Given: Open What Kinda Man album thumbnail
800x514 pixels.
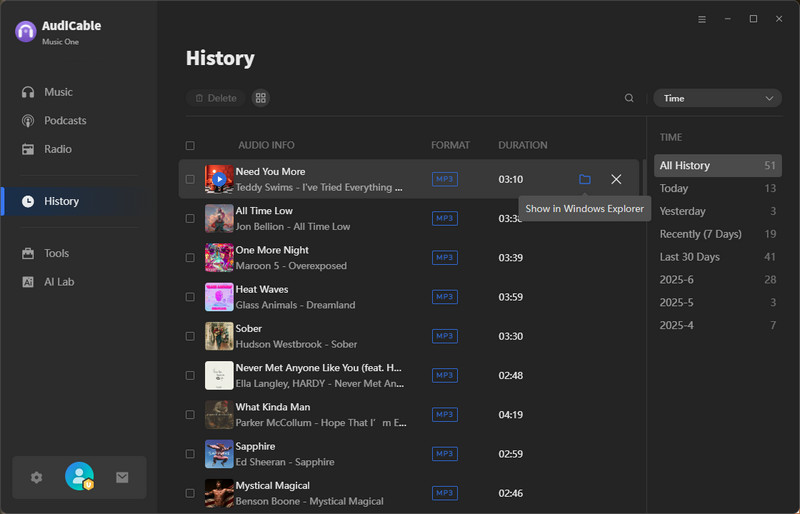Looking at the screenshot, I should 219,415.
